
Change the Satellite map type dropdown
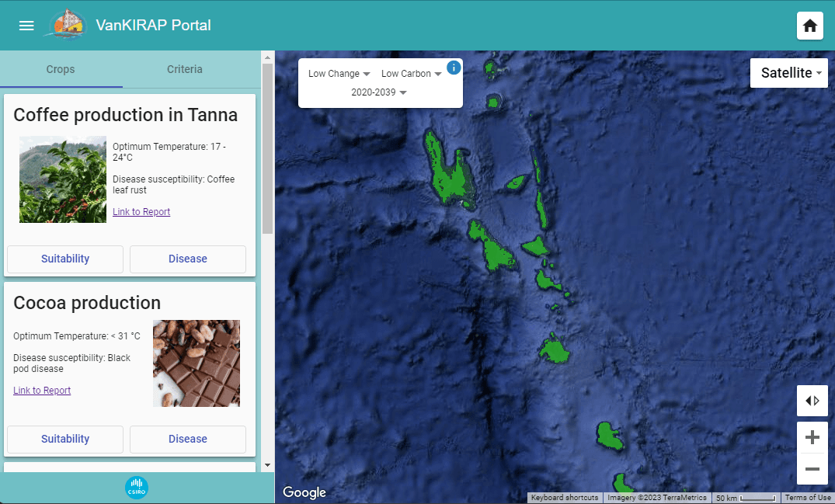[789, 73]
